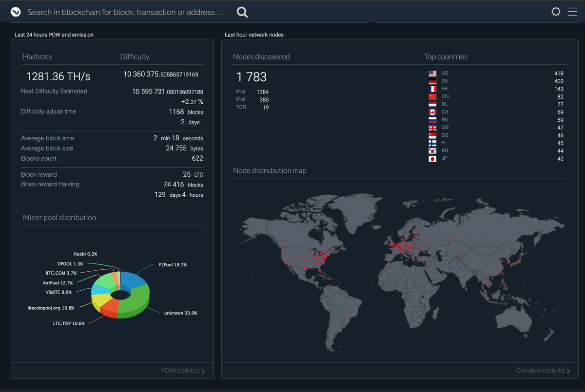Select the ViaBTC 8.9% pie label
The width and height of the screenshot is (585, 392).
59,292
